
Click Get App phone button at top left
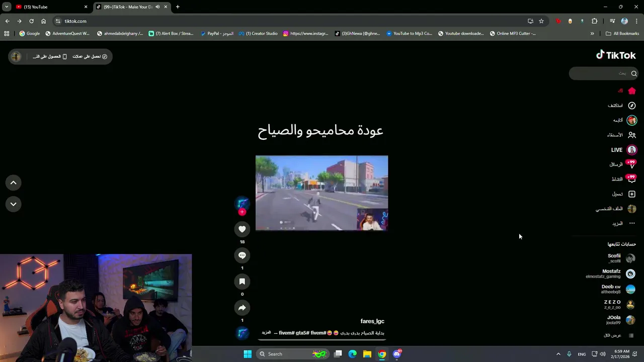[50, 56]
